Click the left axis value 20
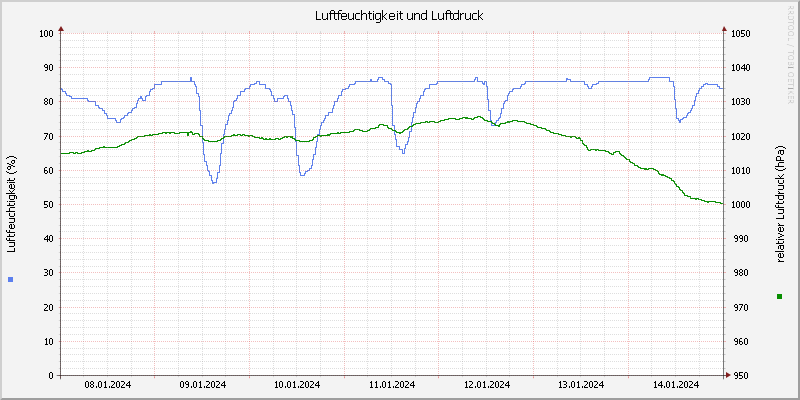Viewport: 800px width, 400px height. click(48, 308)
